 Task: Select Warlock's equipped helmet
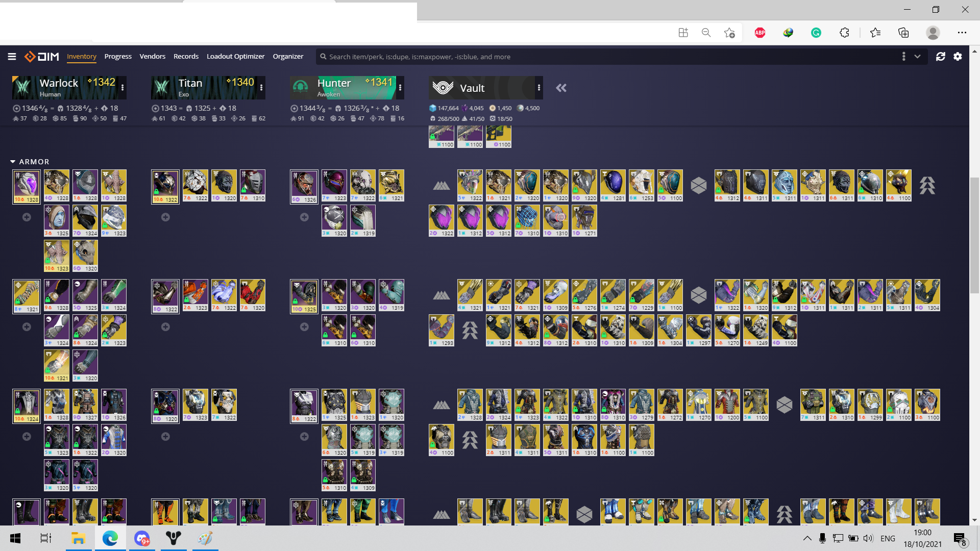(x=27, y=187)
